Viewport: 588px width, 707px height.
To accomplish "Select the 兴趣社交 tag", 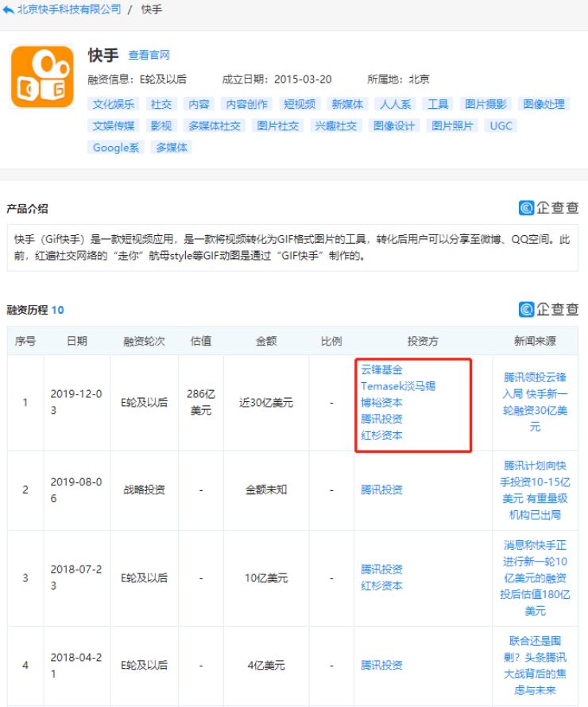I will pyautogui.click(x=336, y=126).
